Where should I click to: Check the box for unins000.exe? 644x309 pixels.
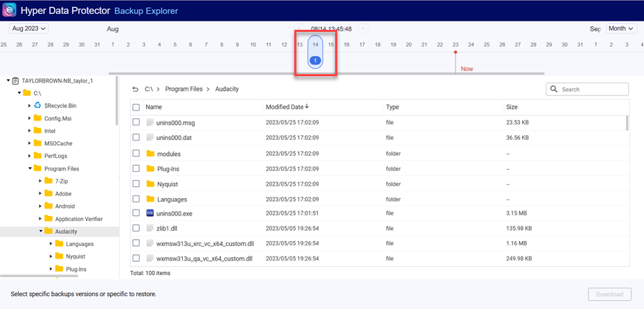tap(136, 213)
